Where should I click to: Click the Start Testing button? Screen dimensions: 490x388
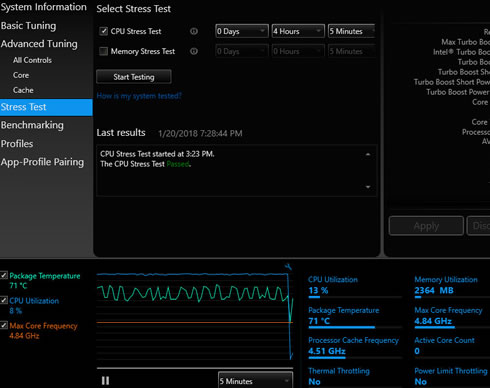tap(134, 77)
